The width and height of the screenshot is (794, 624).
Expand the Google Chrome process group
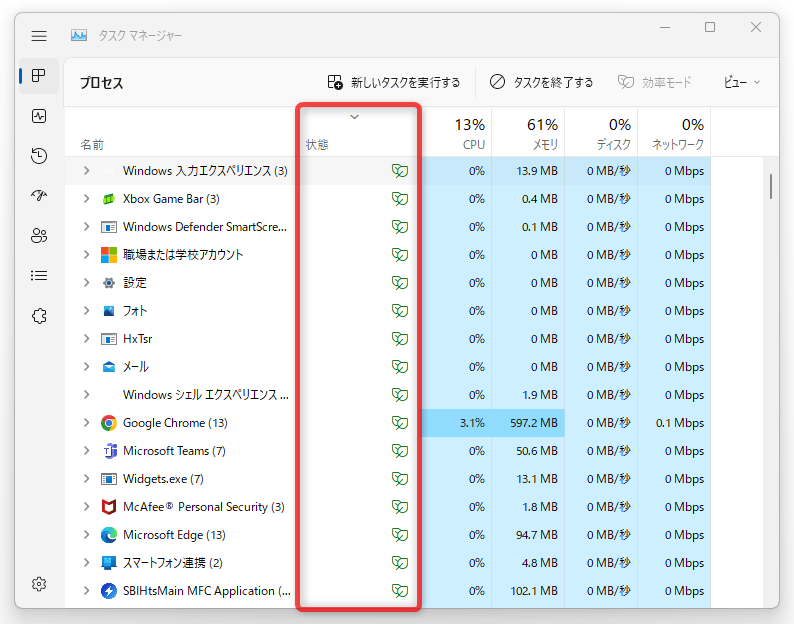87,423
